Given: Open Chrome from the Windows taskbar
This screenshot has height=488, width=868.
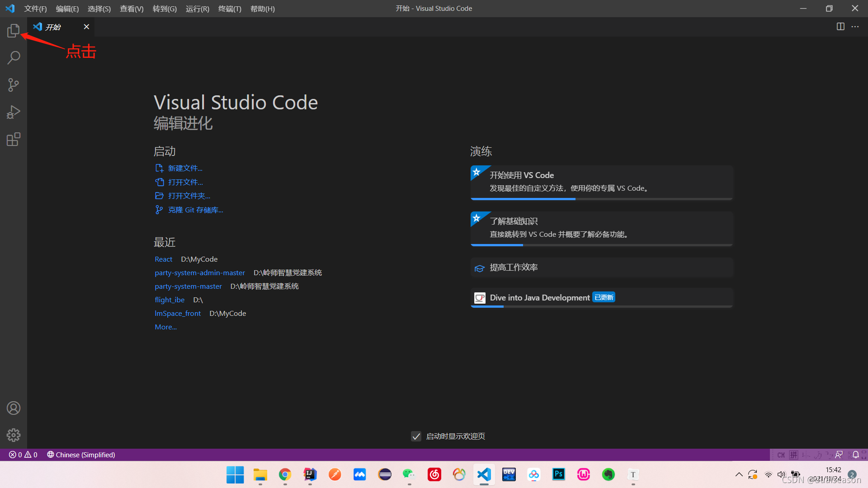Looking at the screenshot, I should pos(285,474).
